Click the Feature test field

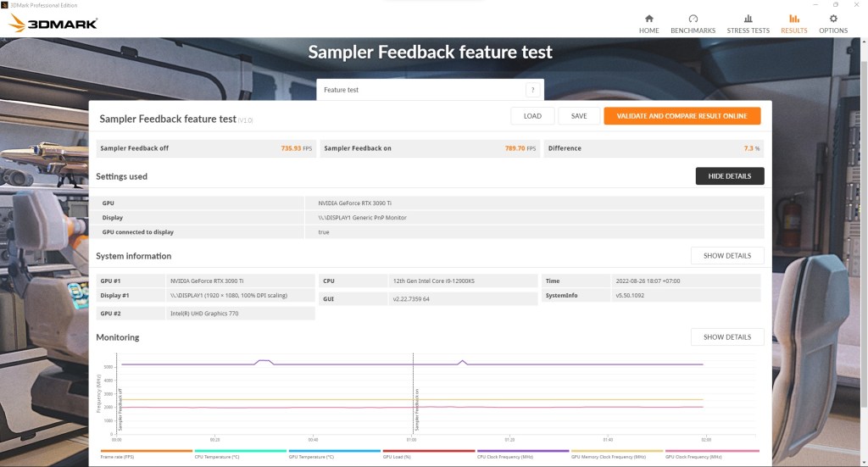pyautogui.click(x=430, y=90)
